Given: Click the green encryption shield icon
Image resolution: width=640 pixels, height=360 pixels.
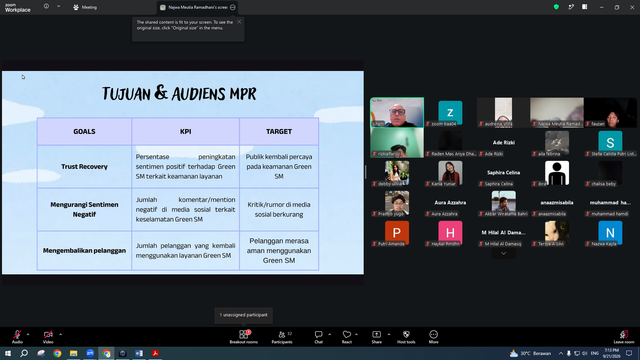Looking at the screenshot, I should pyautogui.click(x=556, y=7).
